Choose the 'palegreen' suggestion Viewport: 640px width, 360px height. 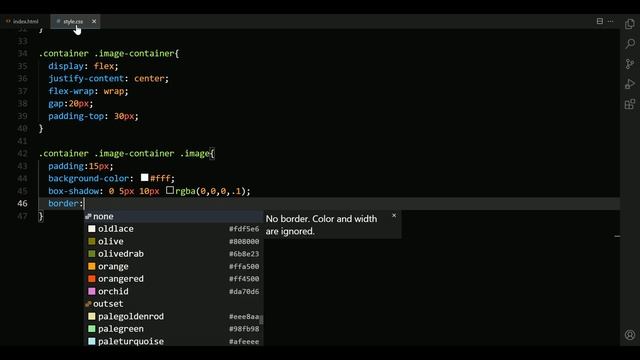click(173, 329)
